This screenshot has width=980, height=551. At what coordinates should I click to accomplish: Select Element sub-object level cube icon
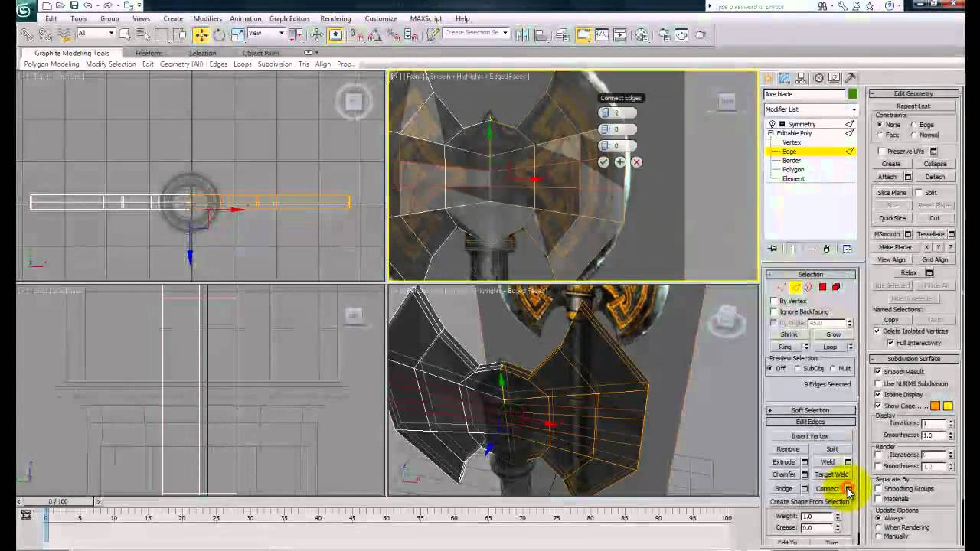click(836, 287)
